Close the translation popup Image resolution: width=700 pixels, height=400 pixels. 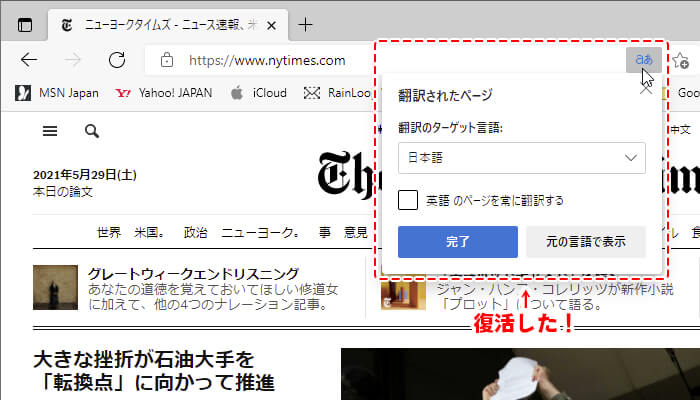coord(646,89)
